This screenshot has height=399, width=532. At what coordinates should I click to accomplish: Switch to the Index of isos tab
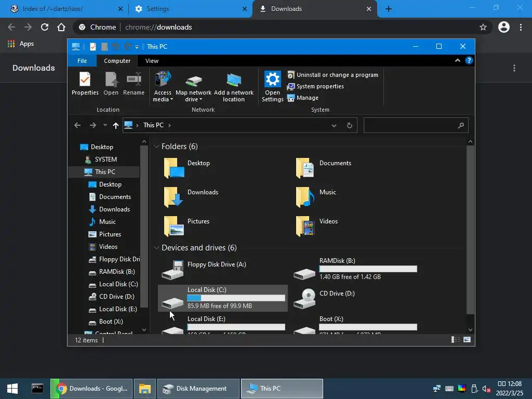click(66, 9)
